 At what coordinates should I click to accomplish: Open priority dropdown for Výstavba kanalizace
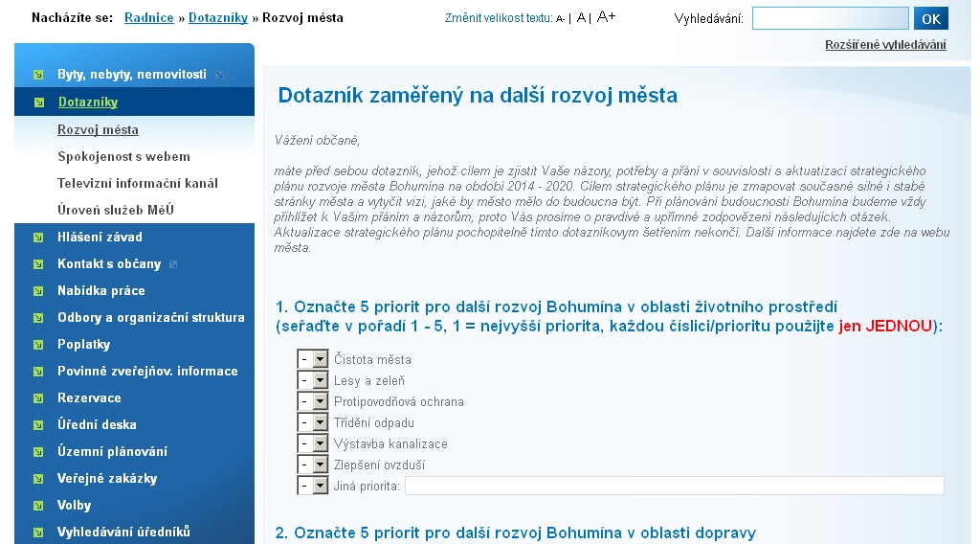[313, 444]
